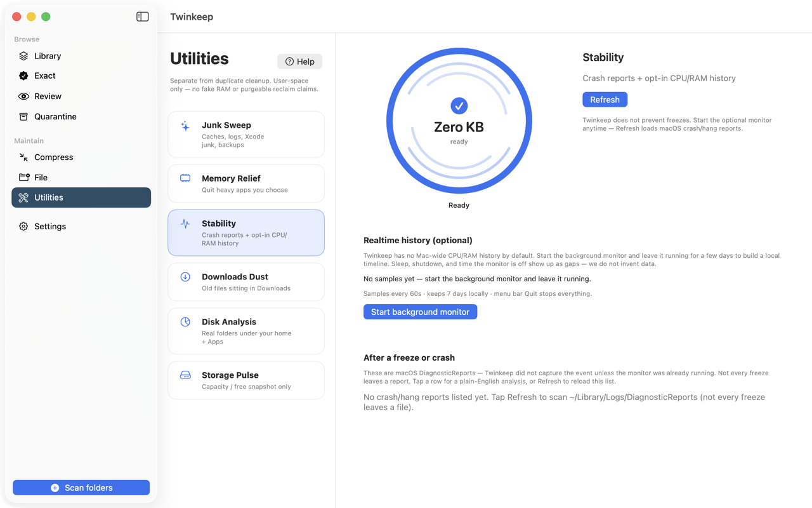This screenshot has height=508, width=812.
Task: Click the "Samples every 60s" info line
Action: click(478, 293)
